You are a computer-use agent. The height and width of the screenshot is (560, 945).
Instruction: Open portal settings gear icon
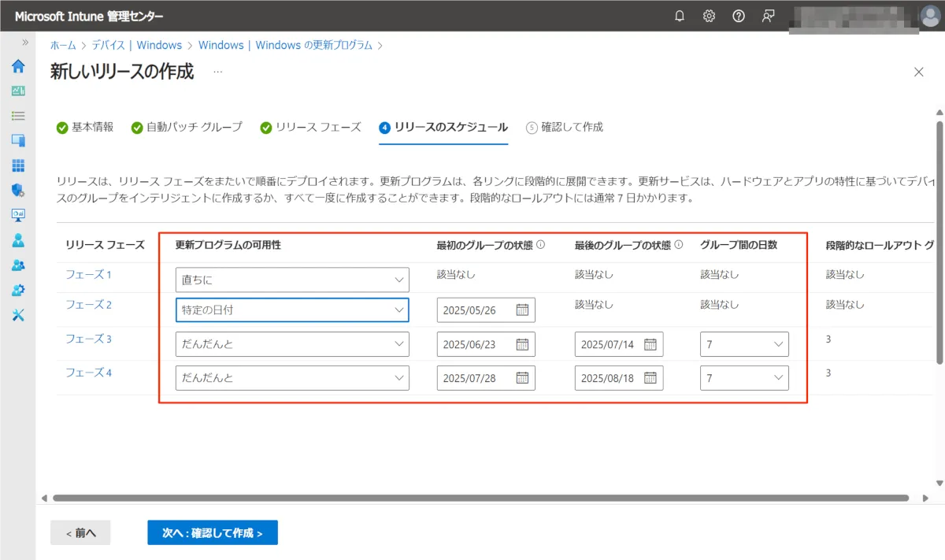coord(709,17)
